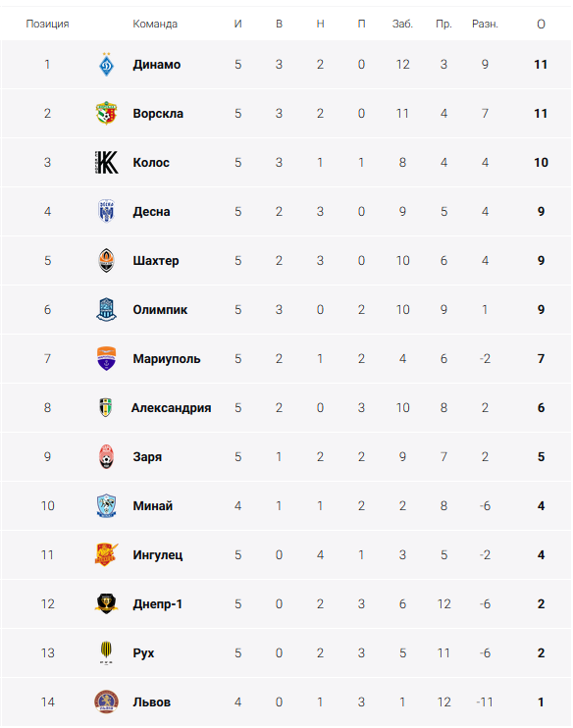Sort table by Разн. column header
The height and width of the screenshot is (728, 573).
485,24
